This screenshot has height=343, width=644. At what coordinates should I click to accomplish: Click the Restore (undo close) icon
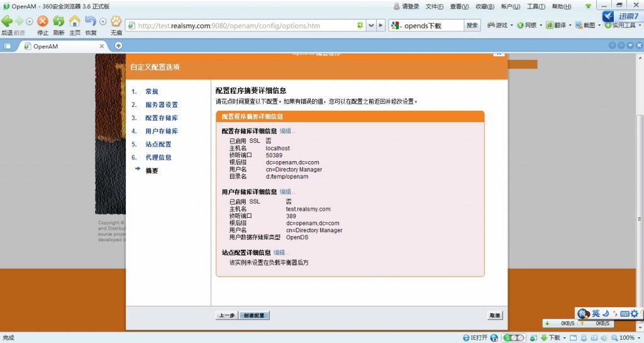coord(91,21)
